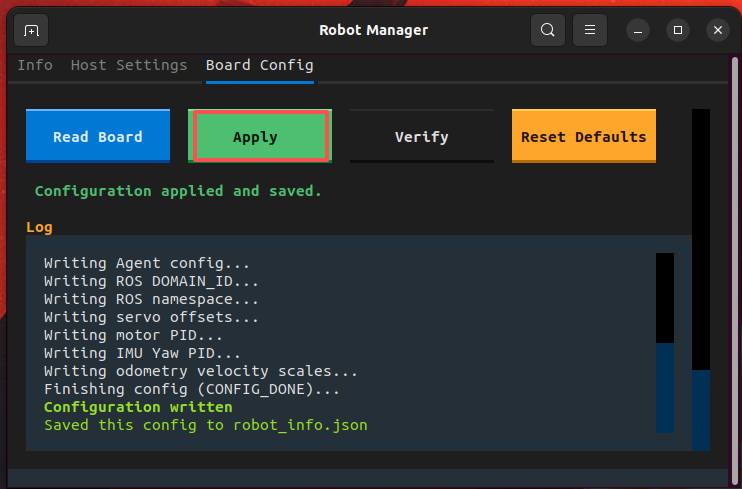Click the search magnifier icon

pos(548,30)
